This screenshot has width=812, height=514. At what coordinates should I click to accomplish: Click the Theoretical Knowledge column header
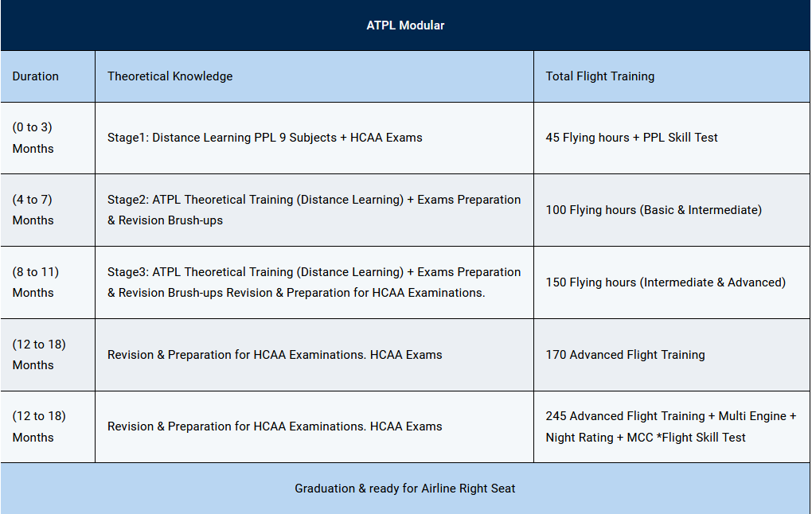(x=170, y=76)
